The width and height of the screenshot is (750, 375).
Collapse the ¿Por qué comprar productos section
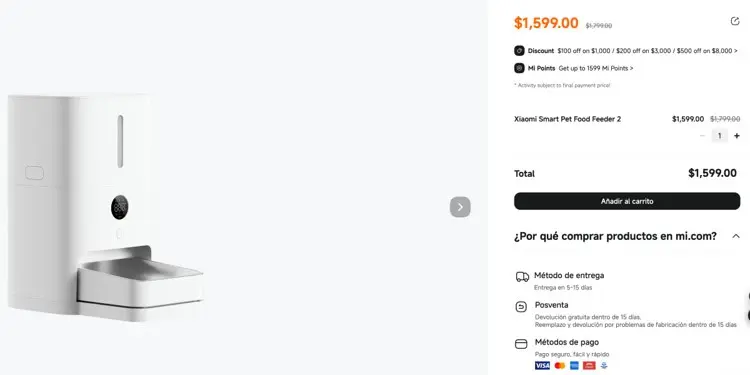coord(736,236)
